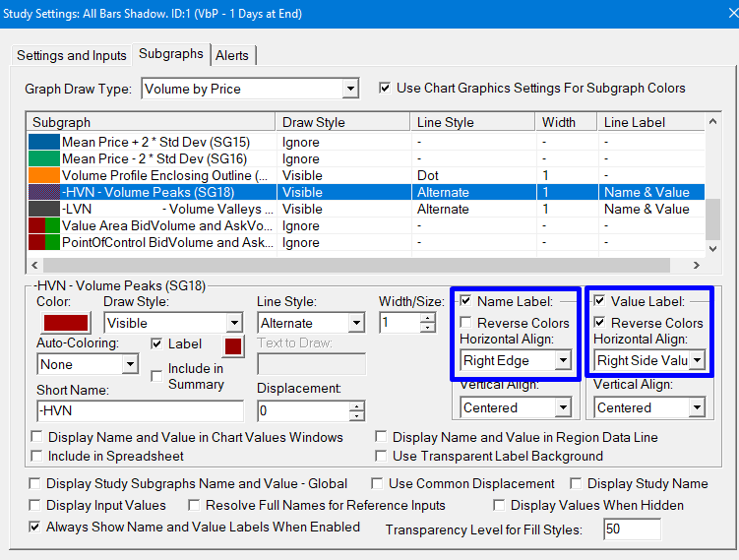
Task: Open the Graph Draw Type dropdown
Action: [350, 90]
